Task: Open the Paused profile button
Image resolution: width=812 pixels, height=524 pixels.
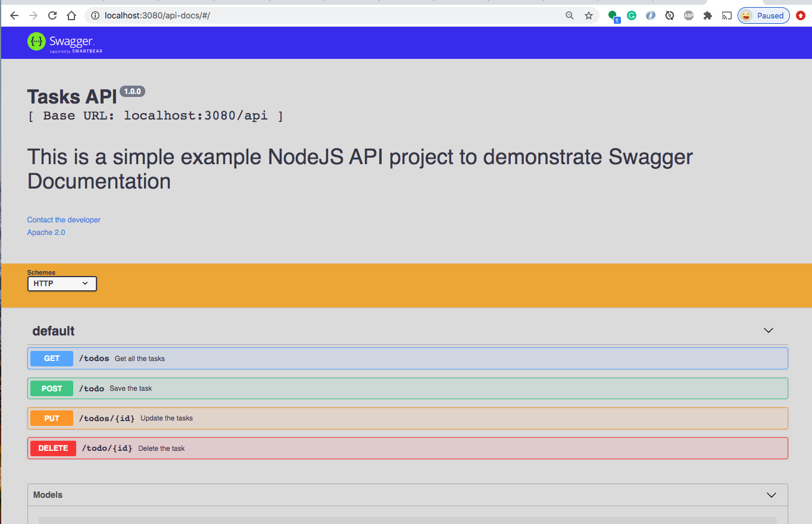Action: pyautogui.click(x=764, y=15)
